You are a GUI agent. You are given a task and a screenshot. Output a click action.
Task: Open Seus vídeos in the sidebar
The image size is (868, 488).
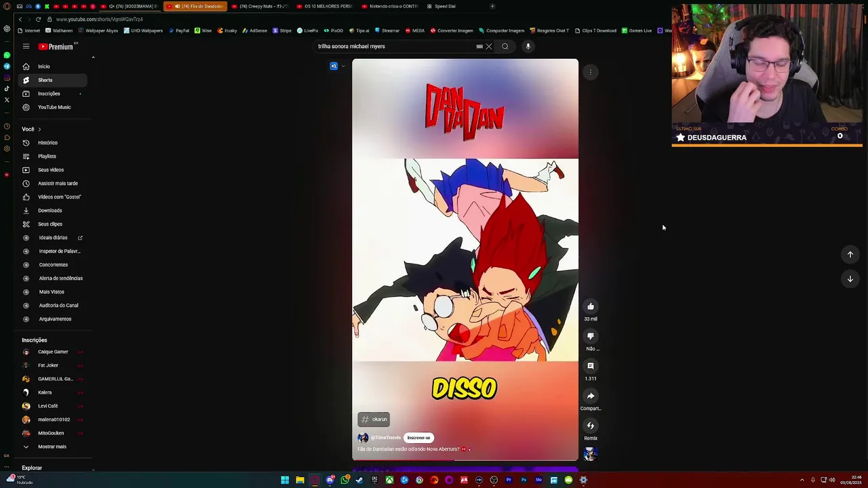pos(53,170)
